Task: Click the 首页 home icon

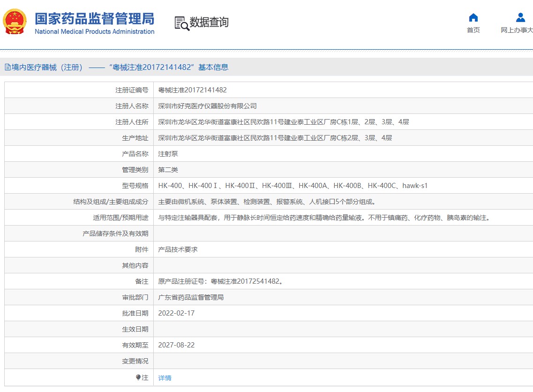Action: pos(473,18)
